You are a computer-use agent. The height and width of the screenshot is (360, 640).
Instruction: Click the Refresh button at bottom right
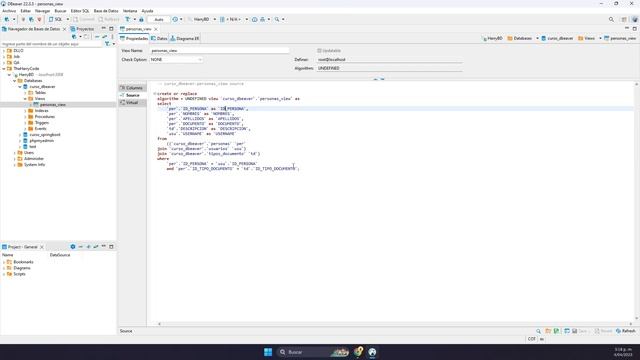626,331
